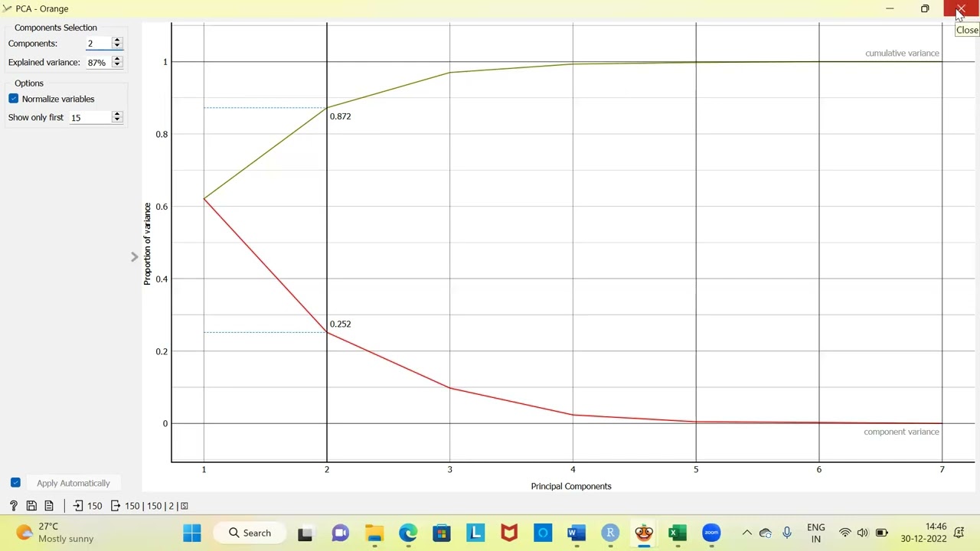The image size is (980, 551).
Task: Click the cumulative variance legend label
Action: tap(902, 53)
